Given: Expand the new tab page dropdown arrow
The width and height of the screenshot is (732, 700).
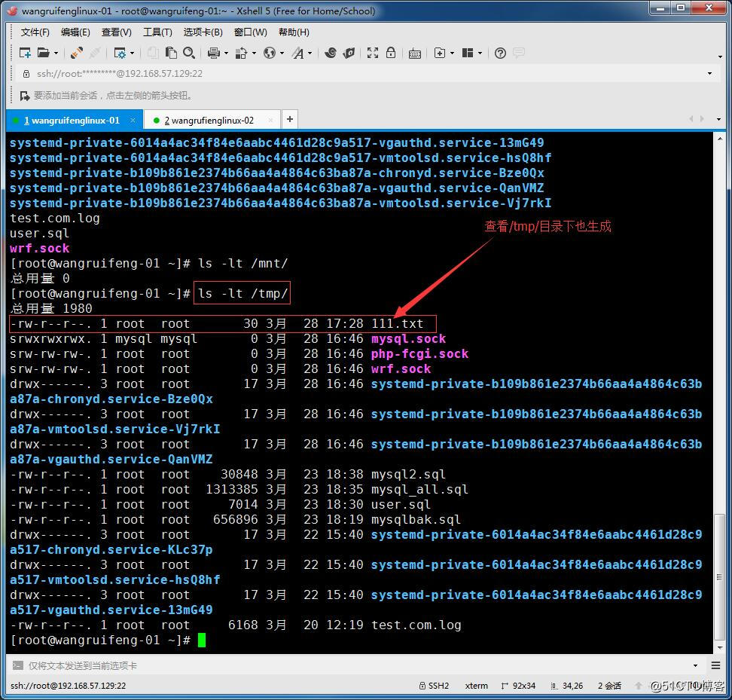Looking at the screenshot, I should pos(452,53).
